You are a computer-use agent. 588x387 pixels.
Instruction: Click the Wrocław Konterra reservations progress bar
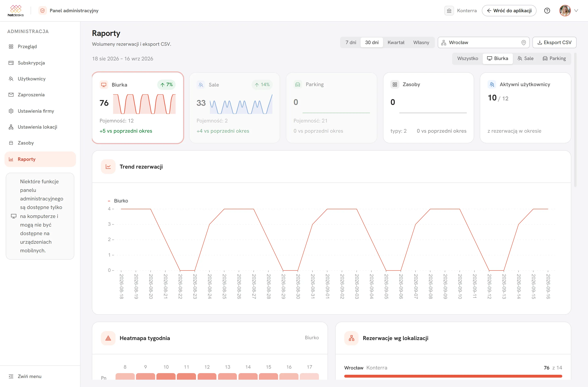[453, 376]
